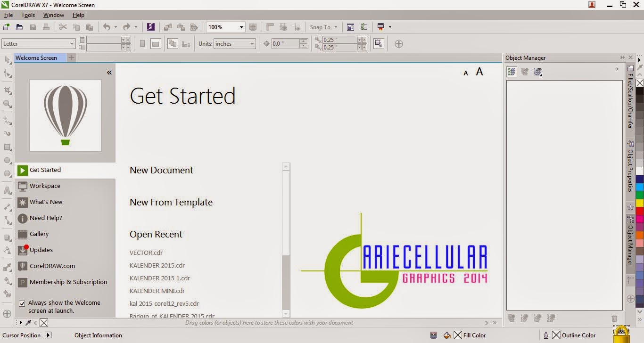
Task: Click the Print icon in toolbar
Action: [46, 27]
